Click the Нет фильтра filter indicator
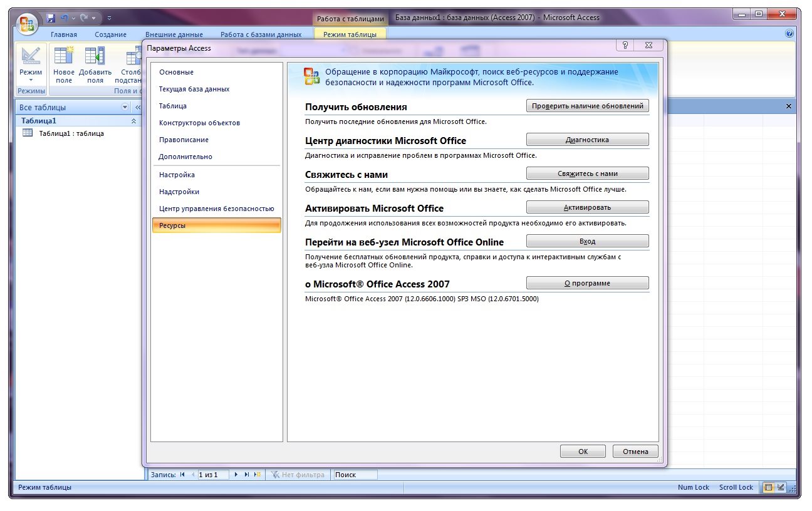 coord(298,475)
